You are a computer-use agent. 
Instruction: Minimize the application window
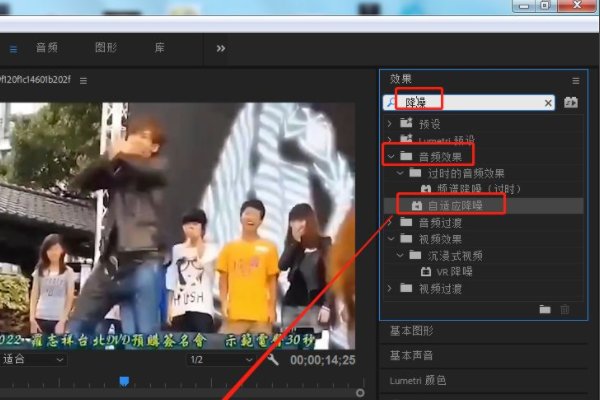pyautogui.click(x=523, y=6)
